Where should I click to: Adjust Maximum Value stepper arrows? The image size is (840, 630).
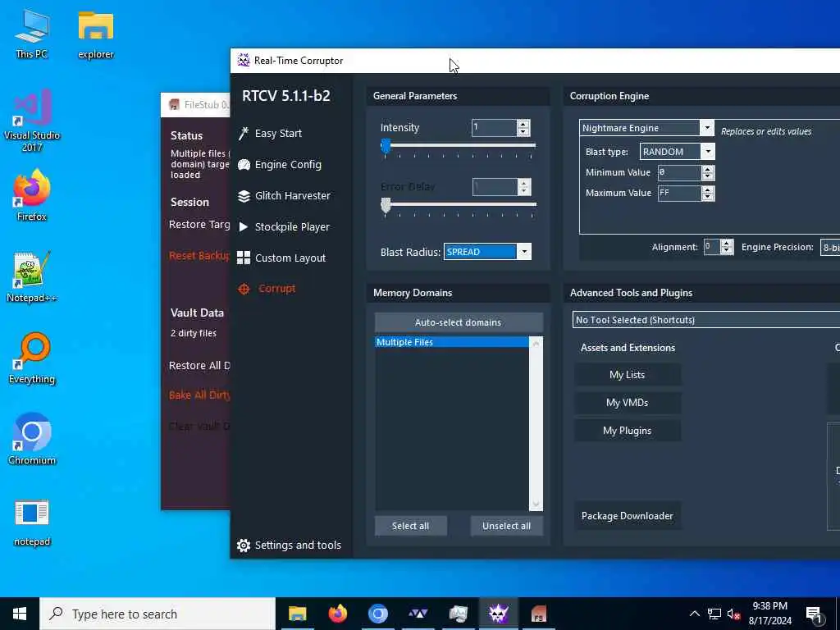(x=708, y=193)
